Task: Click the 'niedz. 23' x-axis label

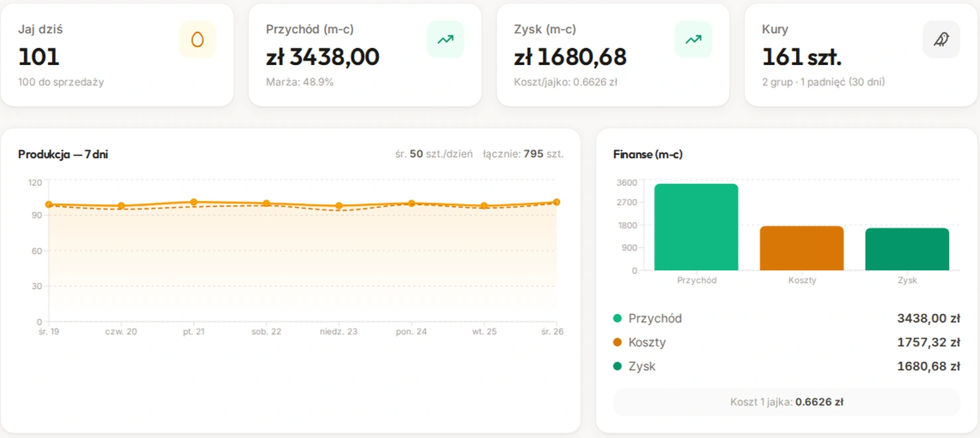Action: coord(339,331)
